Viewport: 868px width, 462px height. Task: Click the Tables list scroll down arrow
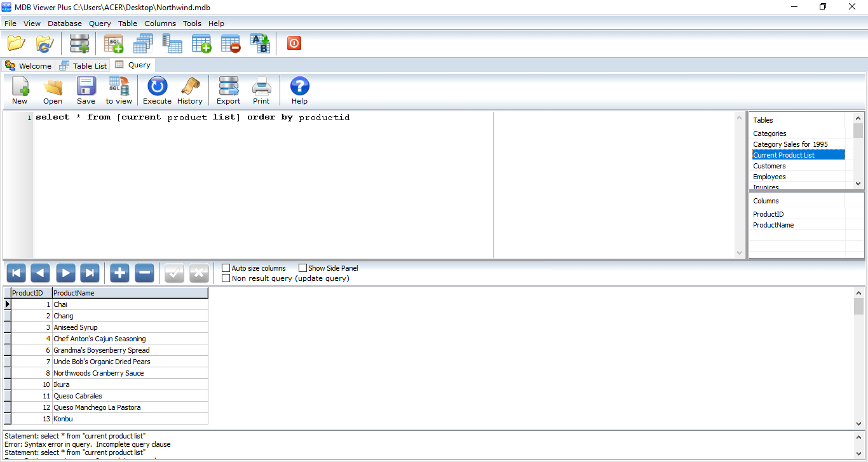tap(858, 183)
